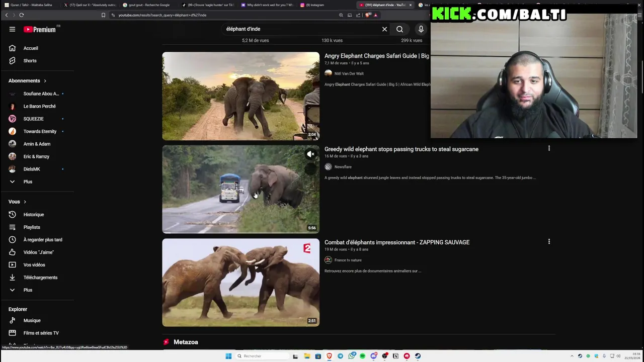Image resolution: width=644 pixels, height=362 pixels.
Task: Open the Accueil home icon in the sidebar
Action: 12,48
